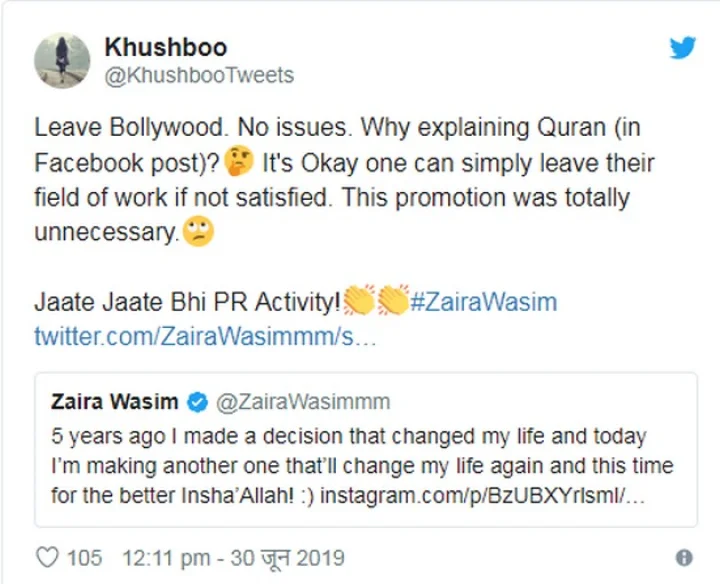The image size is (720, 584).
Task: Click the 105 likes count
Action: tap(85, 557)
